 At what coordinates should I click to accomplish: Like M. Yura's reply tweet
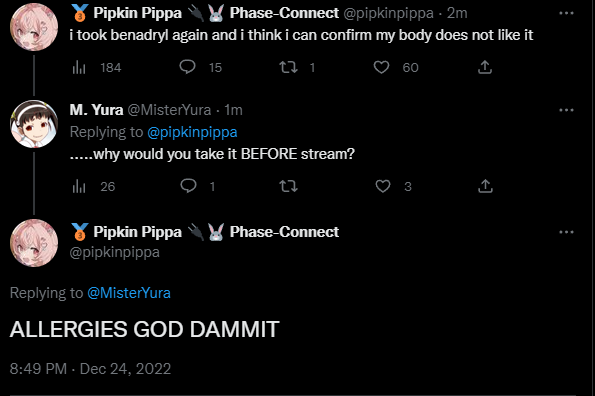[x=393, y=186]
